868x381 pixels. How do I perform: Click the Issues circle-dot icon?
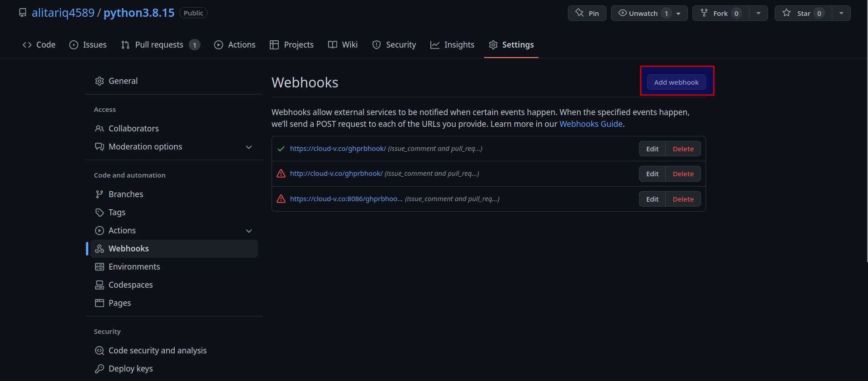[x=74, y=45]
